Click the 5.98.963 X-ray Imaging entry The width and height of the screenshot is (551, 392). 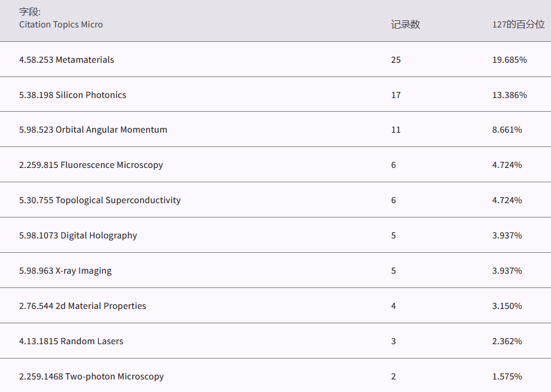(x=65, y=271)
